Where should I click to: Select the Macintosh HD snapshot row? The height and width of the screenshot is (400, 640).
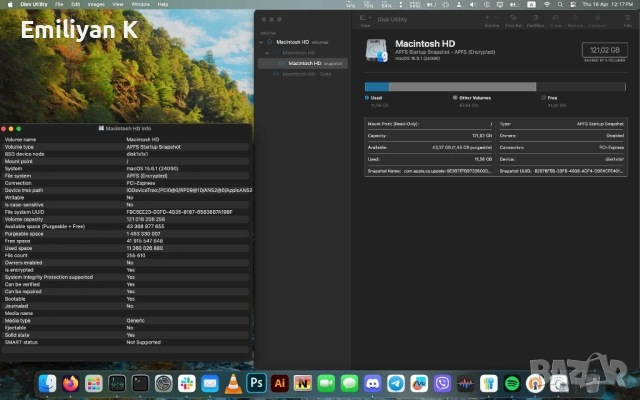(x=303, y=63)
